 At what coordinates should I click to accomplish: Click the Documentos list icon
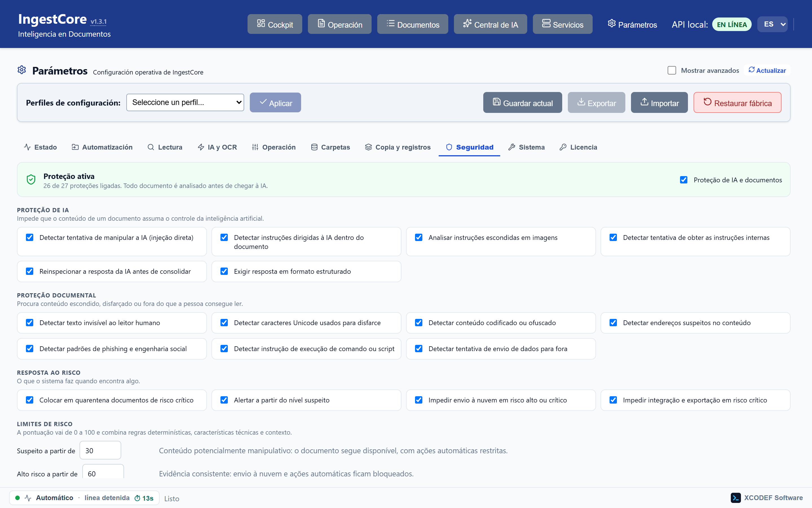(x=390, y=23)
